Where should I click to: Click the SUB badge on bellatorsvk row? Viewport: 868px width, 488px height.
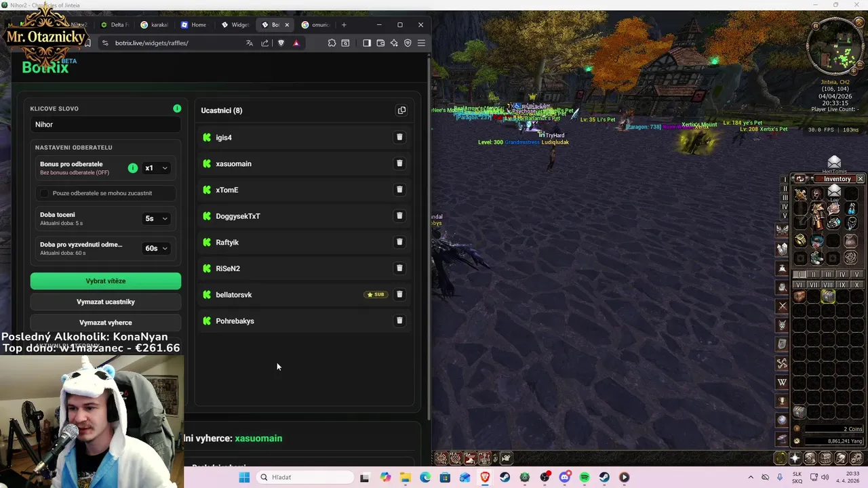pyautogui.click(x=376, y=295)
